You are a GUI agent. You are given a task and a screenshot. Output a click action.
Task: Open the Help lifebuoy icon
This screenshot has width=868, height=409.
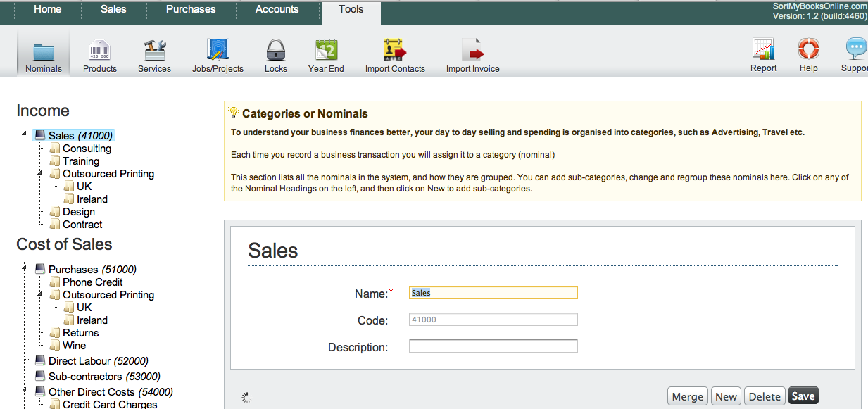(x=808, y=51)
